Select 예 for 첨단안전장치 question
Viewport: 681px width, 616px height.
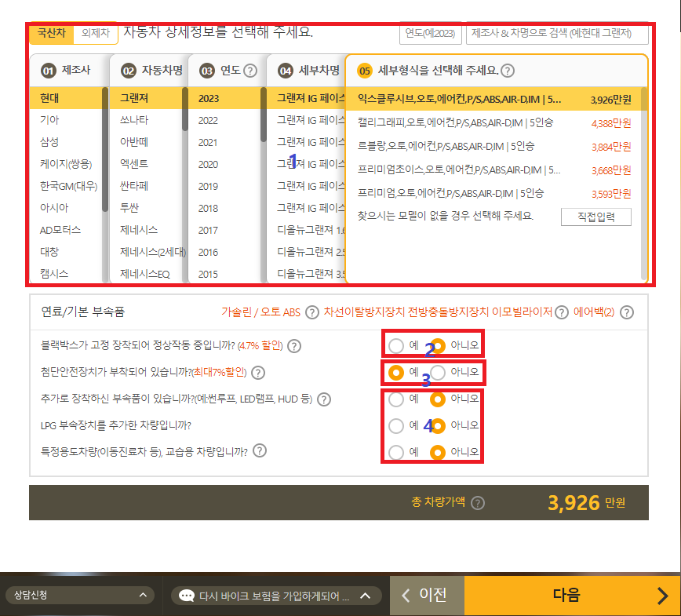tap(396, 373)
